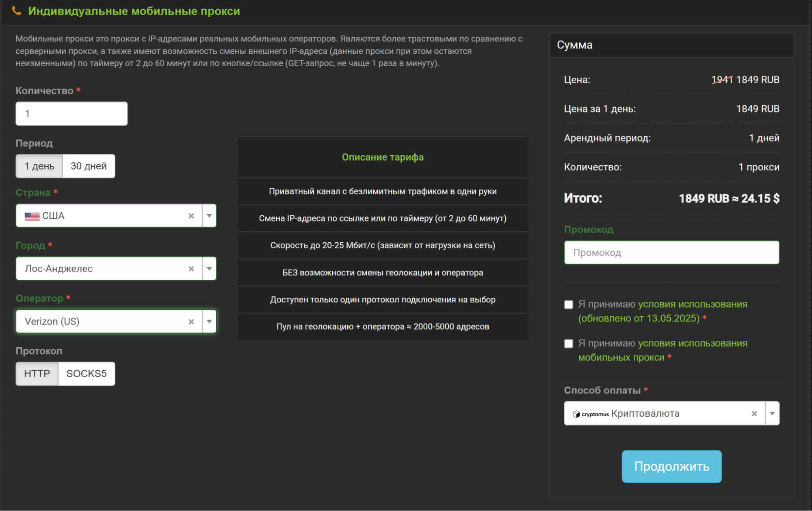Screen dimensions: 812x511
Task: Click the USA flag icon
Action: coord(32,216)
